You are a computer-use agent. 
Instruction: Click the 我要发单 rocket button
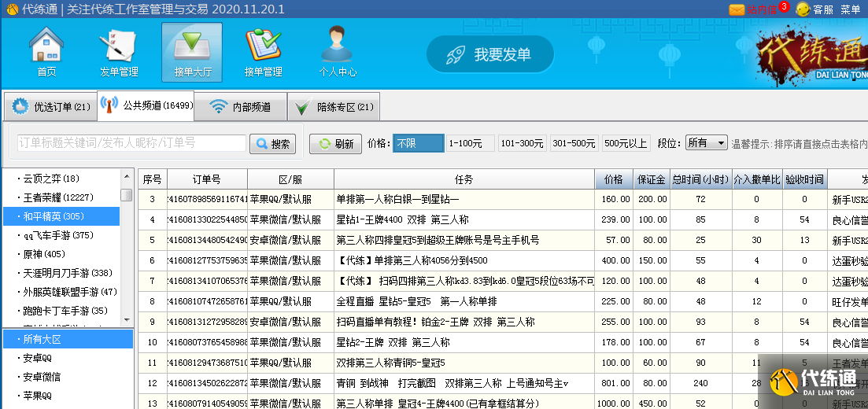[490, 54]
